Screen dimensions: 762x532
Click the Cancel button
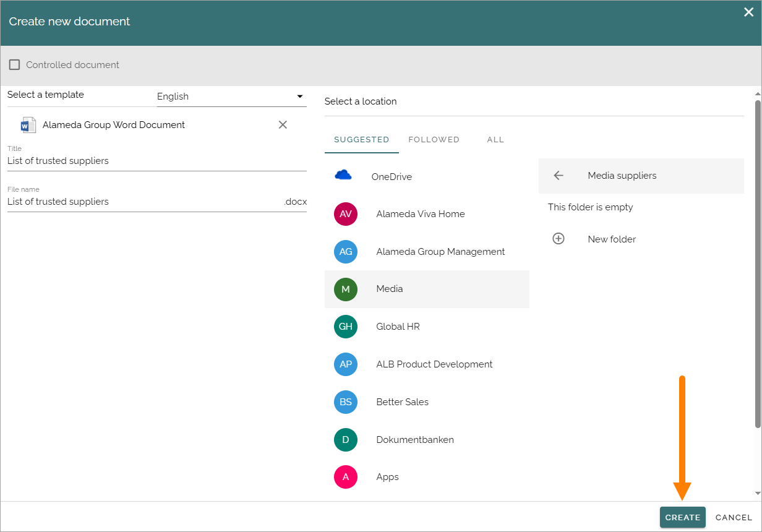[x=734, y=517]
